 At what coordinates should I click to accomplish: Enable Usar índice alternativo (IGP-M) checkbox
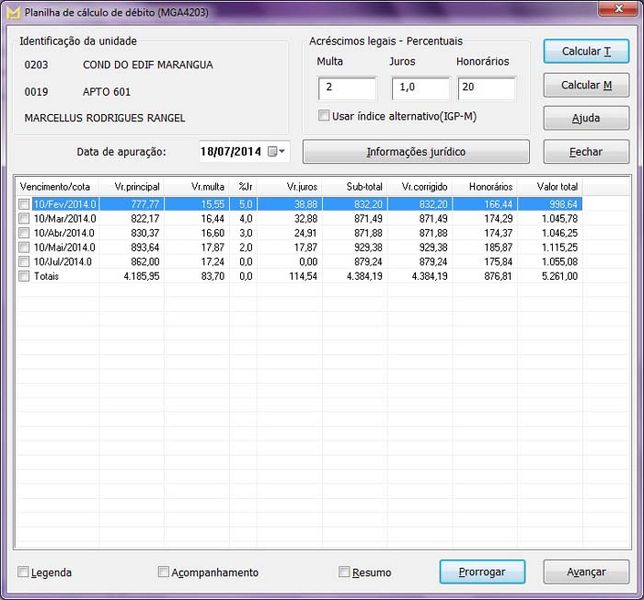[323, 116]
